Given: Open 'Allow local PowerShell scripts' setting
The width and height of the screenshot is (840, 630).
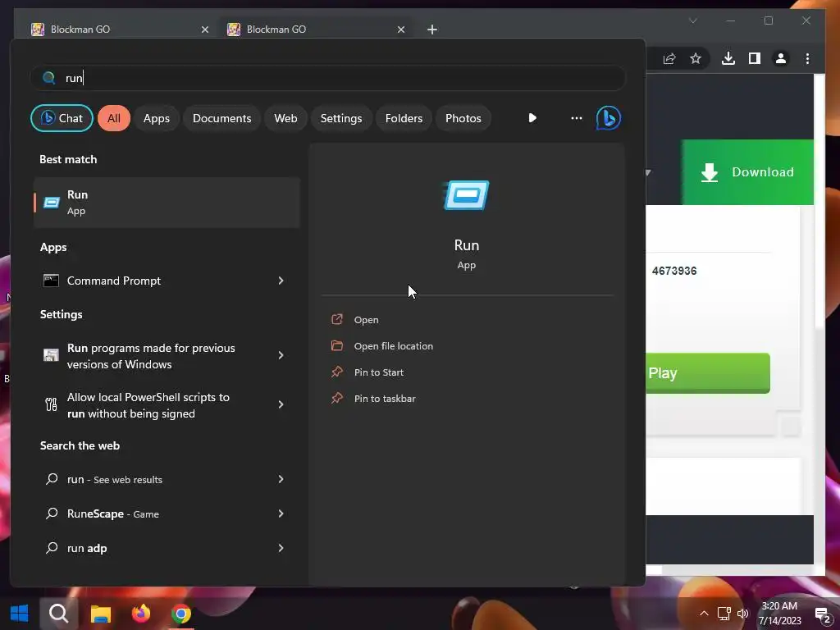Looking at the screenshot, I should (x=153, y=405).
